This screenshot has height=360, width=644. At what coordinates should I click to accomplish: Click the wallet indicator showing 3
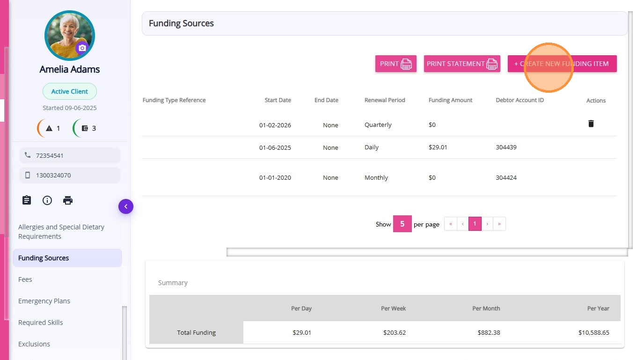[x=85, y=128]
